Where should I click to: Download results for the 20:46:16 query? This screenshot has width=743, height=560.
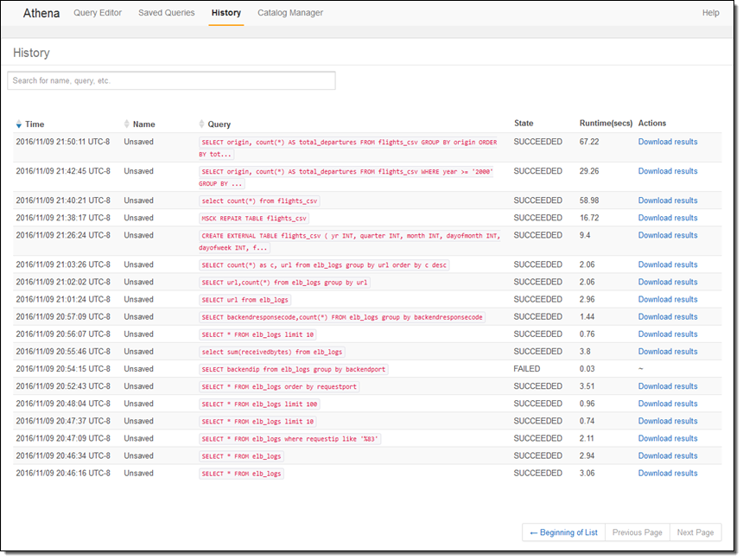pyautogui.click(x=667, y=474)
